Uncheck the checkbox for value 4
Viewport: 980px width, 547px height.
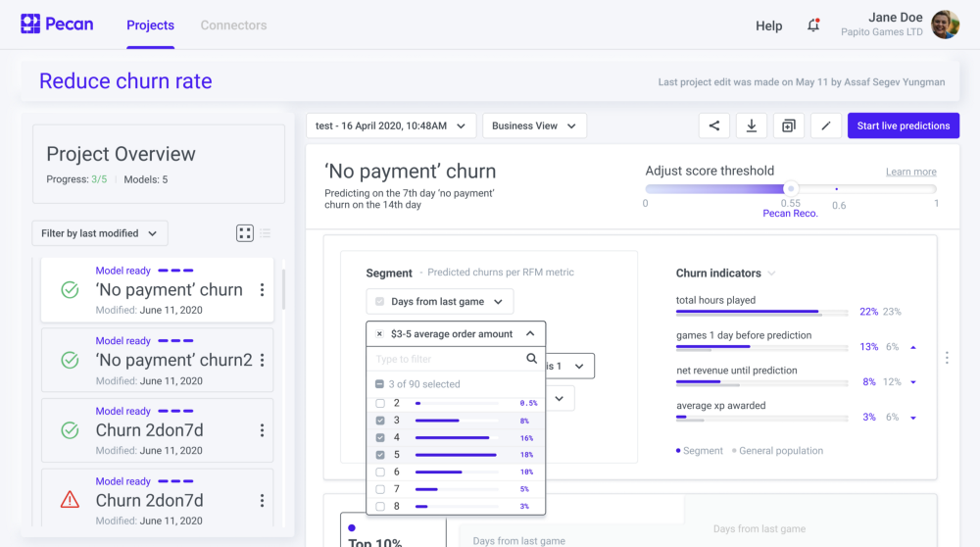pos(380,437)
